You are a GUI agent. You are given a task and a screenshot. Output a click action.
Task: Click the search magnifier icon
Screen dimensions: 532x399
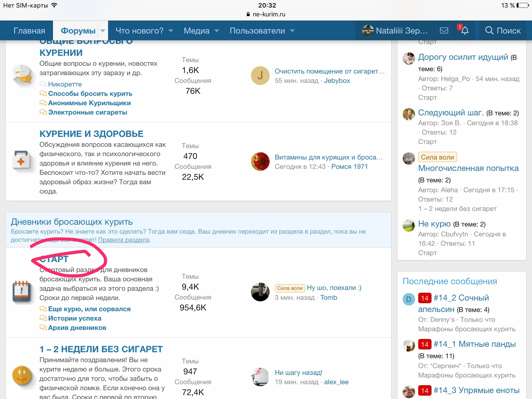(x=489, y=31)
